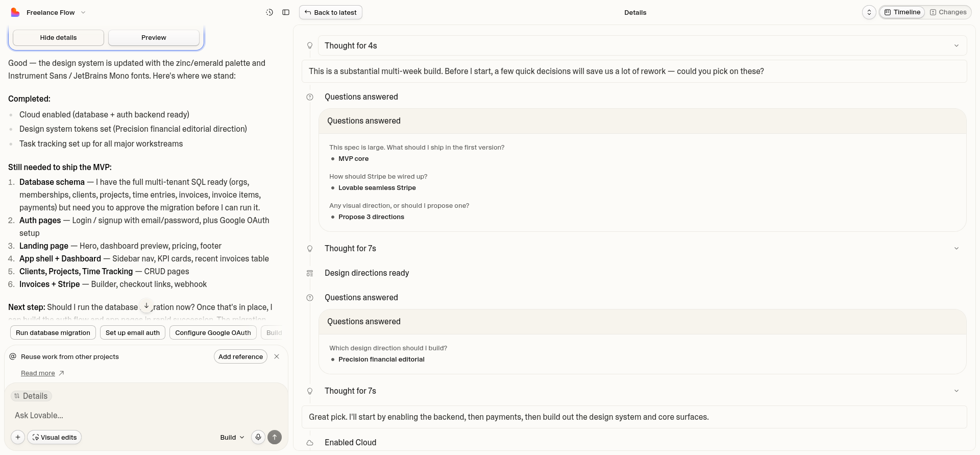Click the plus attach button
Viewport: 980px width, 455px height.
tap(18, 438)
